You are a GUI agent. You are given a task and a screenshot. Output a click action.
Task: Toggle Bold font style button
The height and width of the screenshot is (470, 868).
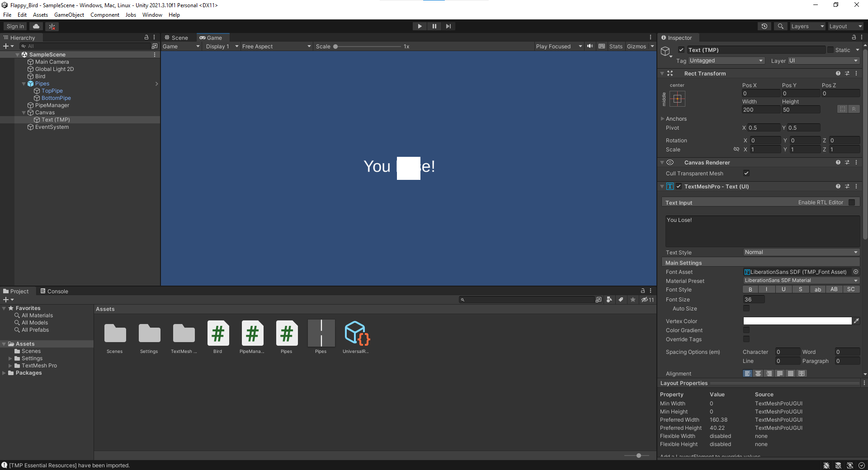[x=750, y=289]
